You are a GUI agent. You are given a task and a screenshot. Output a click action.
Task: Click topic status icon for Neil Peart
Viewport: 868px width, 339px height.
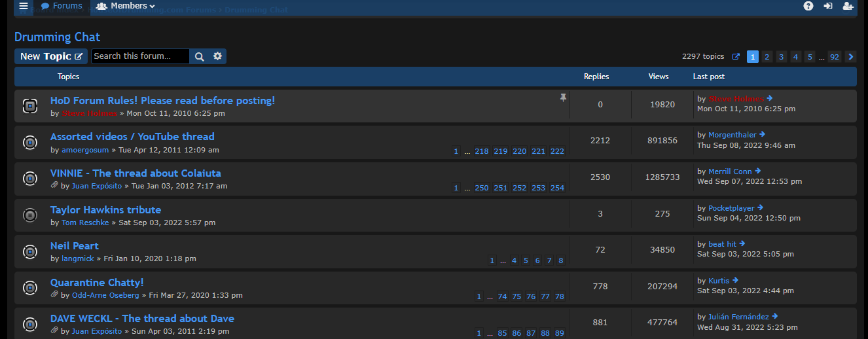[x=29, y=251]
